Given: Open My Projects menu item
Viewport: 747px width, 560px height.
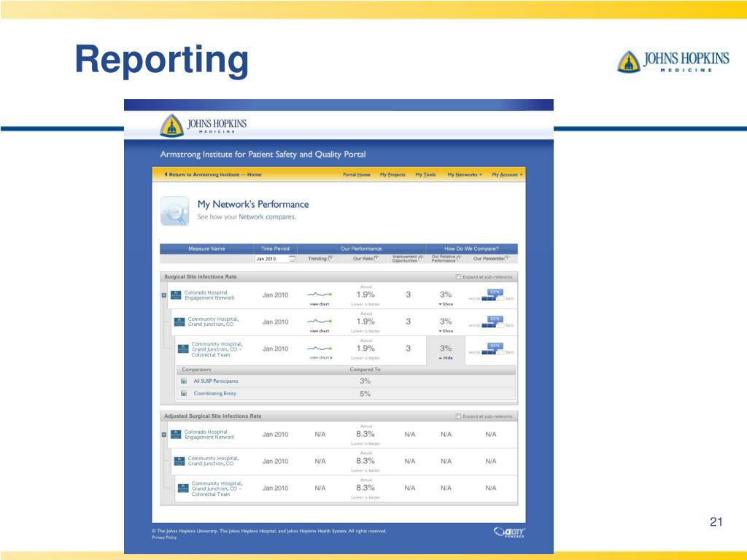Looking at the screenshot, I should [x=392, y=175].
